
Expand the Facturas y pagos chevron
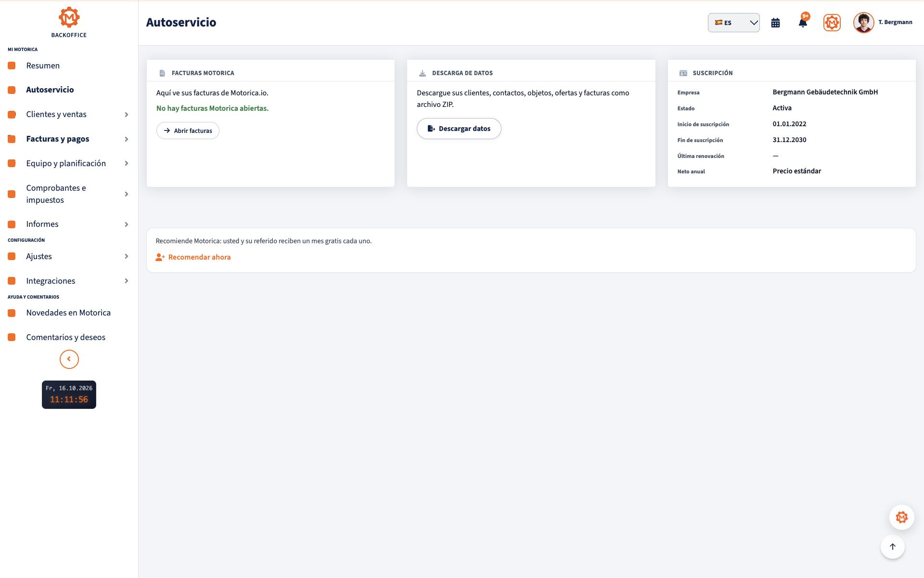pyautogui.click(x=127, y=139)
